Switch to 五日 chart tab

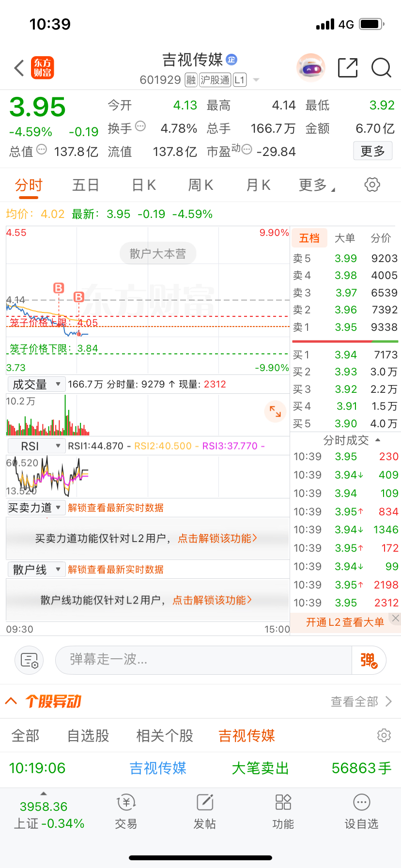[86, 185]
